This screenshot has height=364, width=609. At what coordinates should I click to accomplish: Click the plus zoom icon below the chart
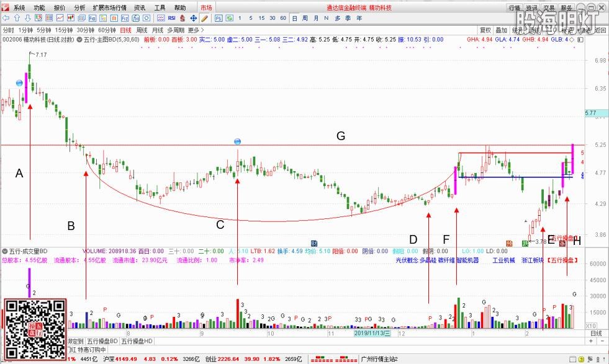click(x=591, y=341)
